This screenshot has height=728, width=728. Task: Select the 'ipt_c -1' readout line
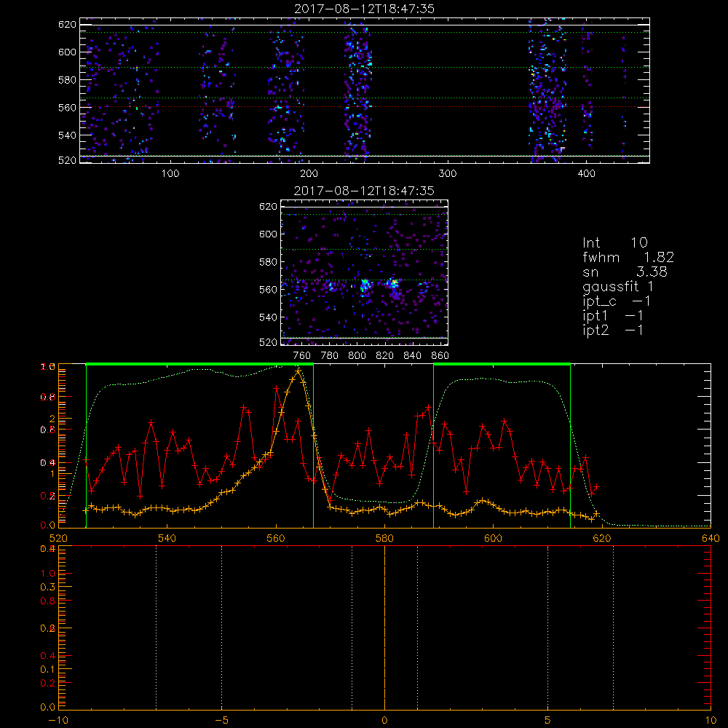pyautogui.click(x=616, y=301)
